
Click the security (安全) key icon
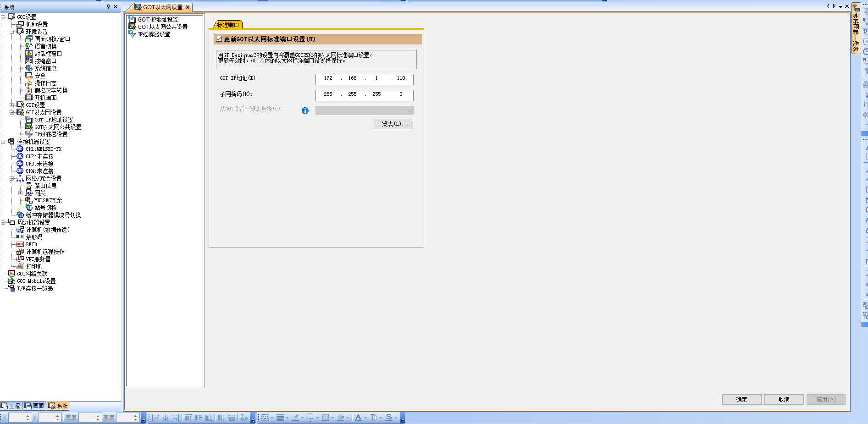29,76
